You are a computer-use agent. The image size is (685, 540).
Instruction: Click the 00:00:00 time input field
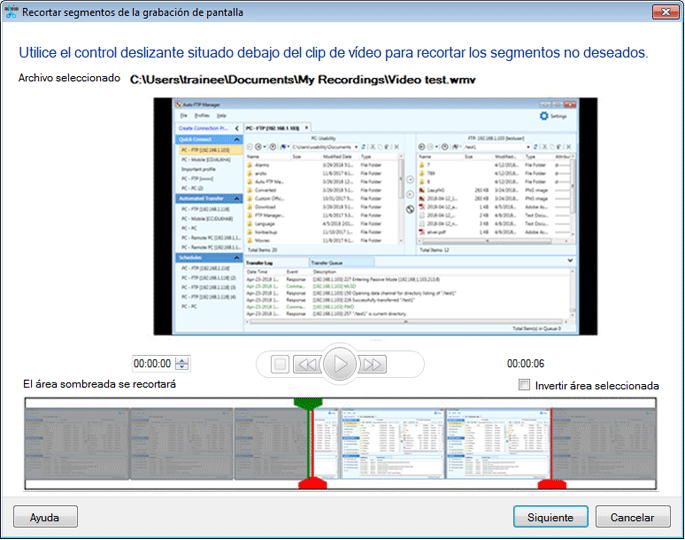click(153, 364)
